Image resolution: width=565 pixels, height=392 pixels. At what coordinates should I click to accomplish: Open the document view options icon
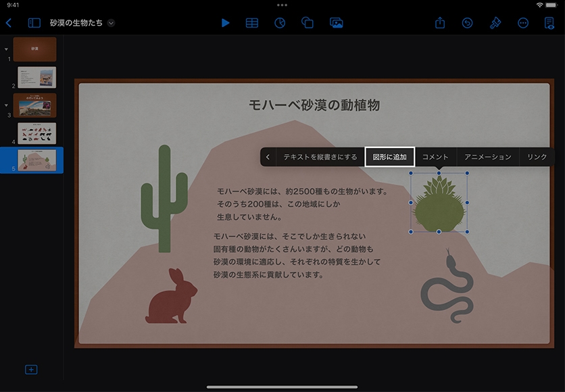pyautogui.click(x=549, y=22)
